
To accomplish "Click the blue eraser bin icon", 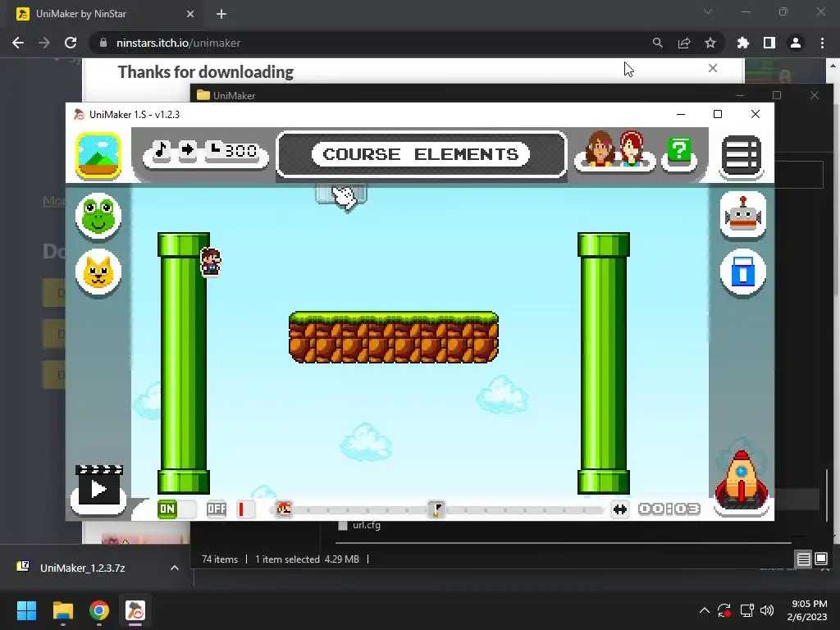I will pyautogui.click(x=742, y=272).
